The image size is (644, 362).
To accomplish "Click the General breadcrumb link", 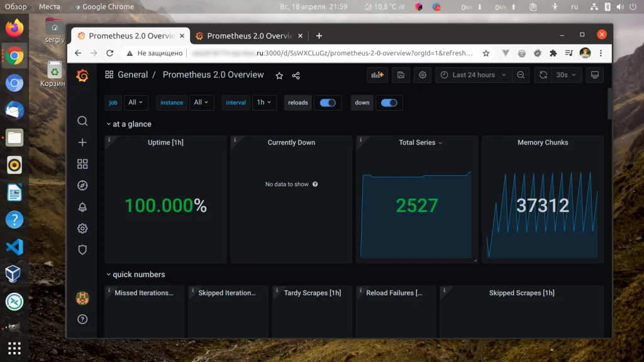I will click(132, 74).
